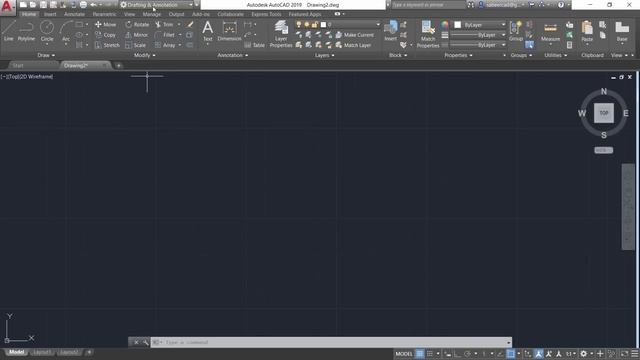The height and width of the screenshot is (360, 640).
Task: Click Make Current layer button
Action: 354,35
